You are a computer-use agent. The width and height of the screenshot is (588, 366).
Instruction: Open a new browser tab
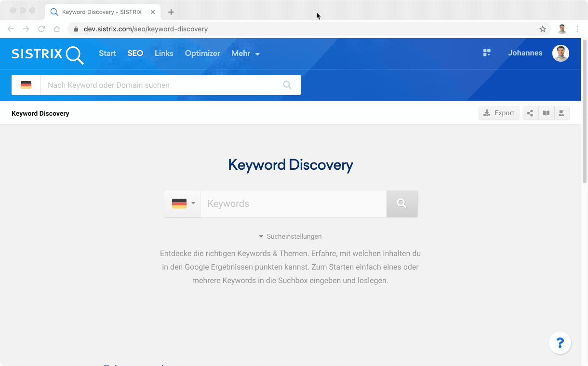pyautogui.click(x=171, y=12)
